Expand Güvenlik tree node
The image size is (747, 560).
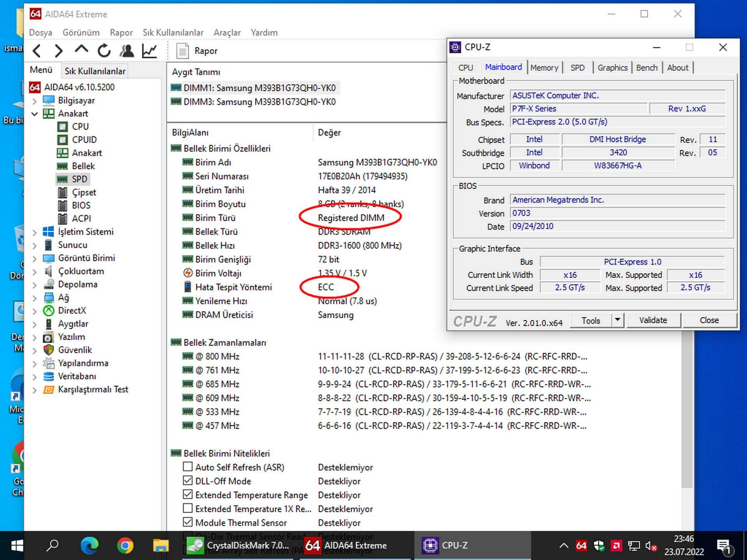coord(35,351)
